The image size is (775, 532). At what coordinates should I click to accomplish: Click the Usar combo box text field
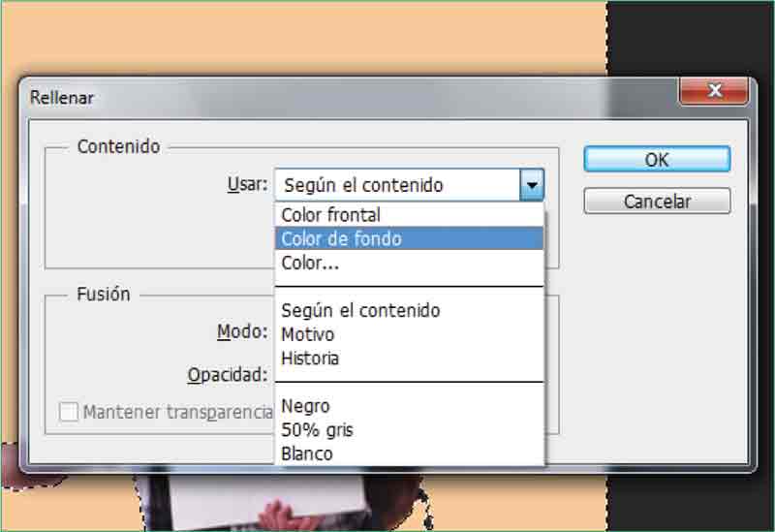[x=397, y=185]
